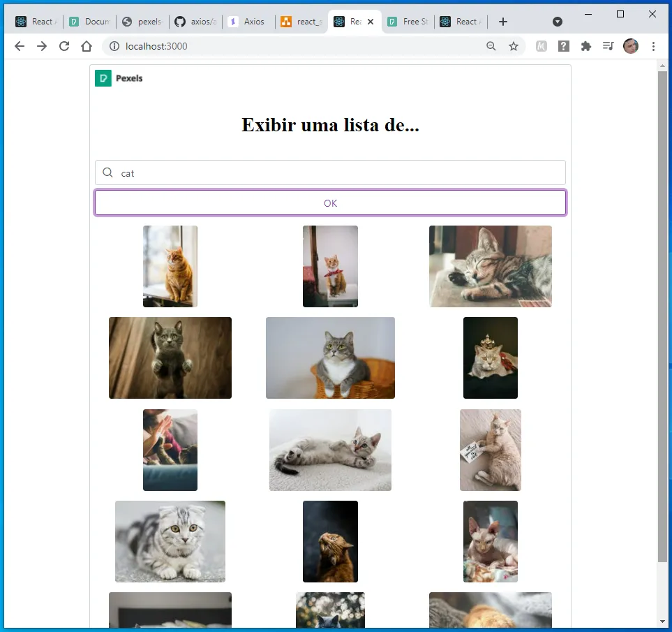Open the cream cat holding a note photo
Image resolution: width=672 pixels, height=632 pixels.
point(491,450)
